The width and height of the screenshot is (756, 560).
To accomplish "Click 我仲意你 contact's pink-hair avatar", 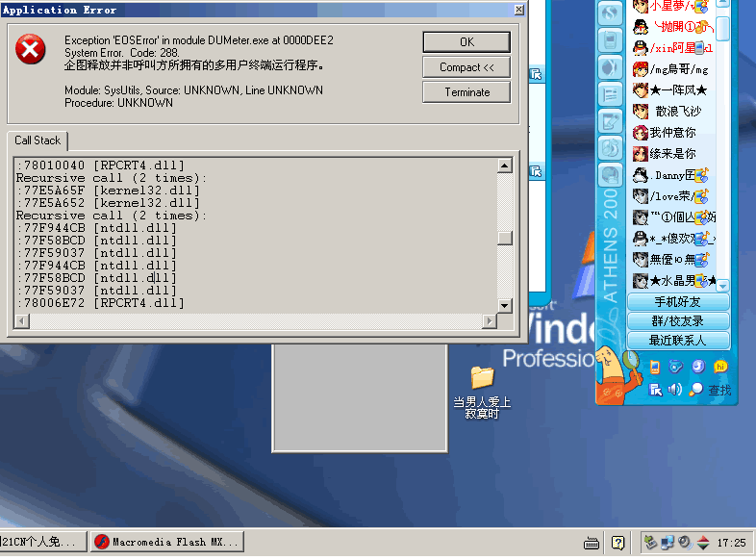I will (x=641, y=133).
